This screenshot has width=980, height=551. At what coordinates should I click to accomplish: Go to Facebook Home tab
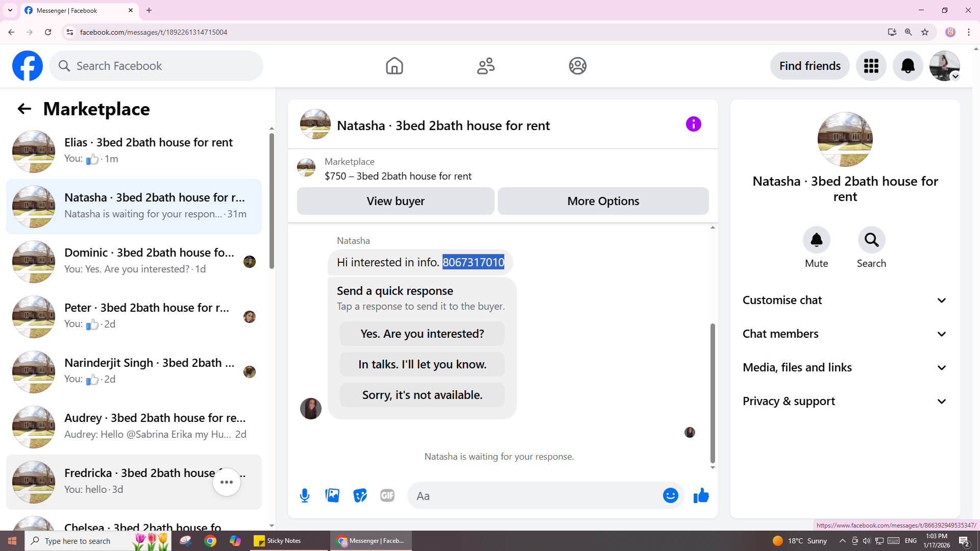[394, 66]
